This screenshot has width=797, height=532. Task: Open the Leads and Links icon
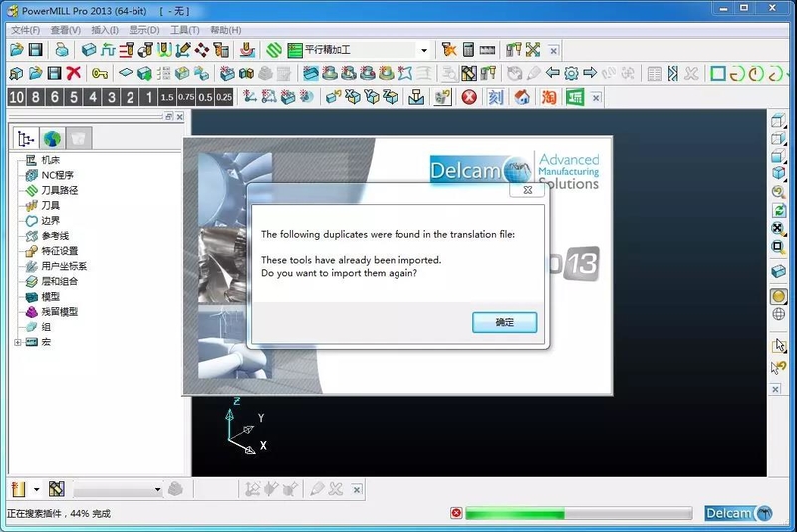click(164, 49)
